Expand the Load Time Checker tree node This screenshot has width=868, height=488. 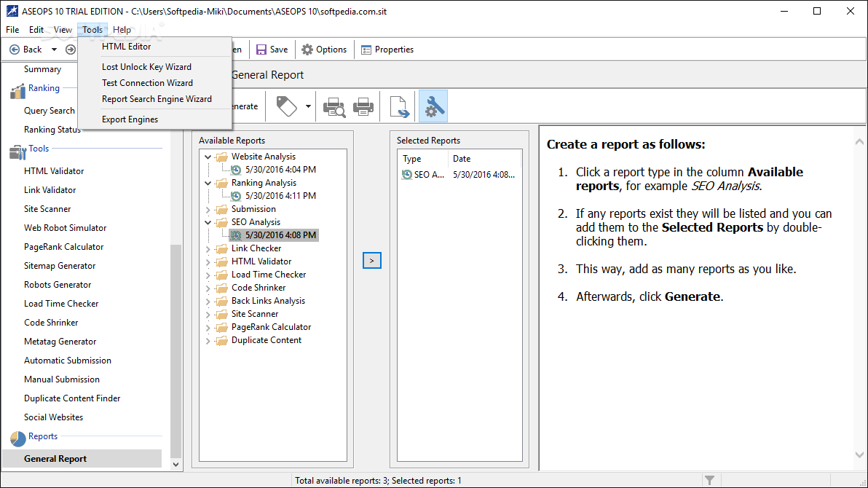coord(208,275)
